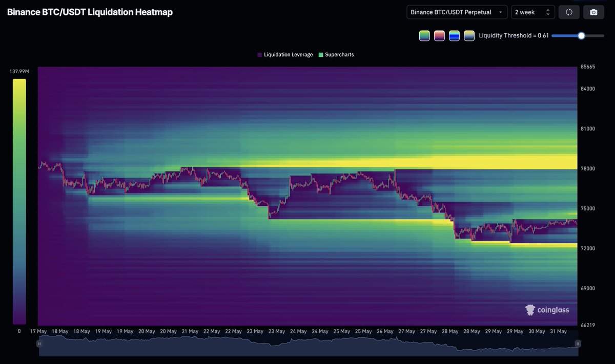Click the 85665 top price axis label

(588, 67)
